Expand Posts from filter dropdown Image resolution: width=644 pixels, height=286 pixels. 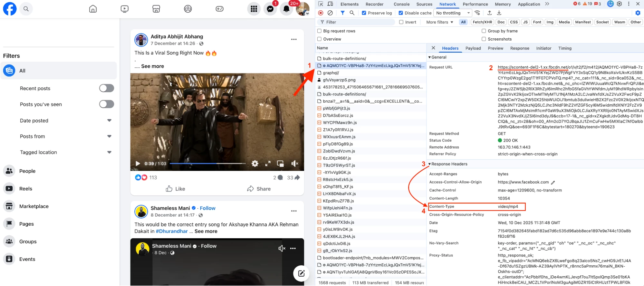(109, 136)
